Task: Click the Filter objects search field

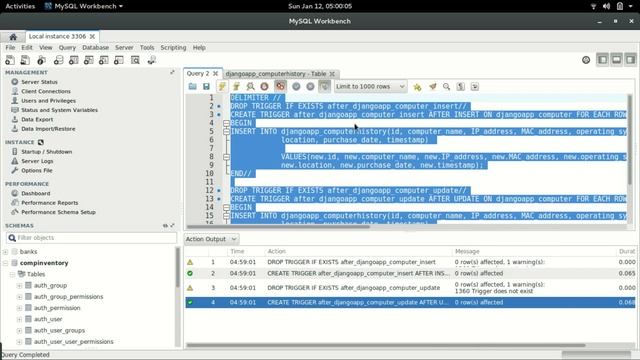Action: pos(91,238)
